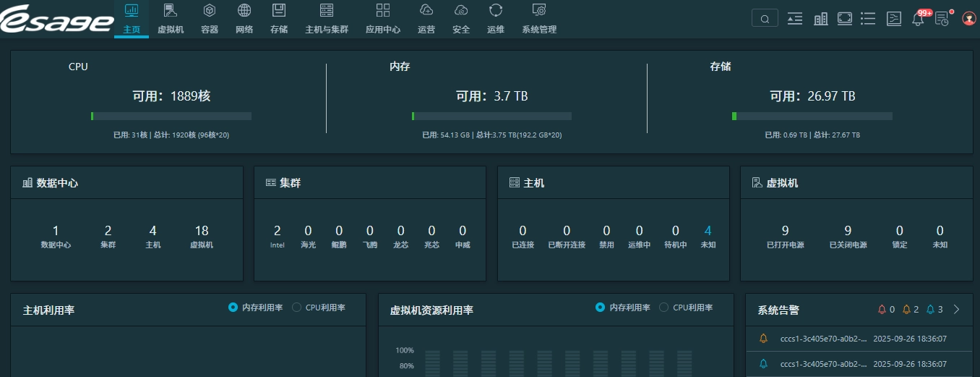
Task: Click the 已关闭电源 count 9
Action: [x=848, y=231]
